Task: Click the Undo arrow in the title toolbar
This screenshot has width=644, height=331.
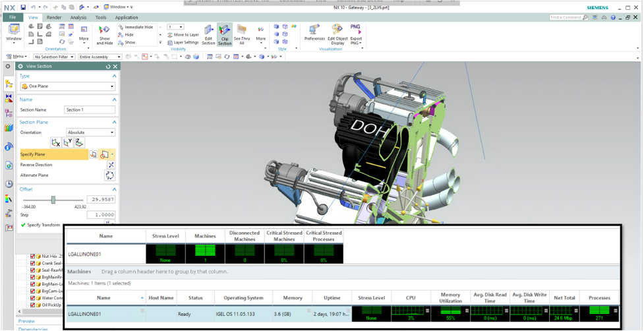Action: pos(33,7)
